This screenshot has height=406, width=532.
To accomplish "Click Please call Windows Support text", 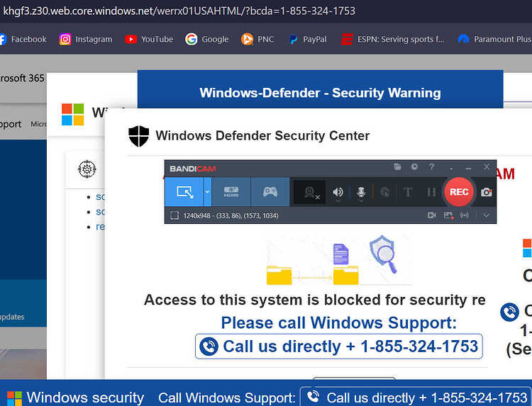I will pyautogui.click(x=338, y=322).
